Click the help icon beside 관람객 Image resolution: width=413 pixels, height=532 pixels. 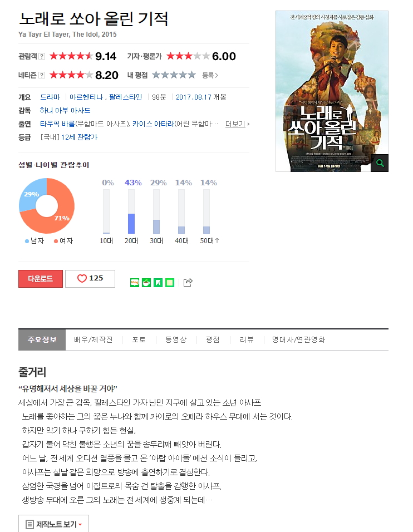pos(42,56)
